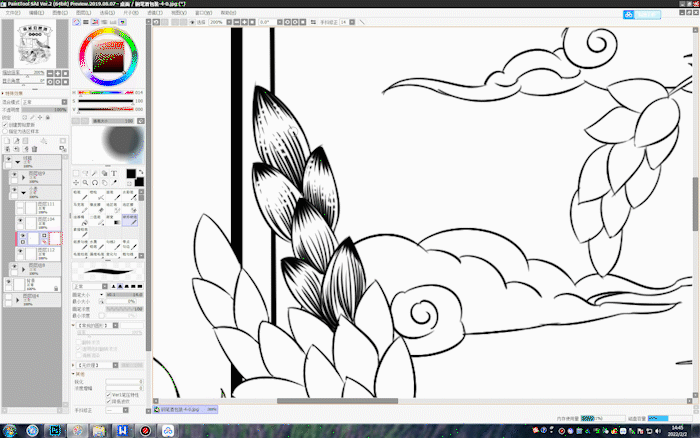
Task: Click the new layer icon
Action: pyautogui.click(x=8, y=139)
